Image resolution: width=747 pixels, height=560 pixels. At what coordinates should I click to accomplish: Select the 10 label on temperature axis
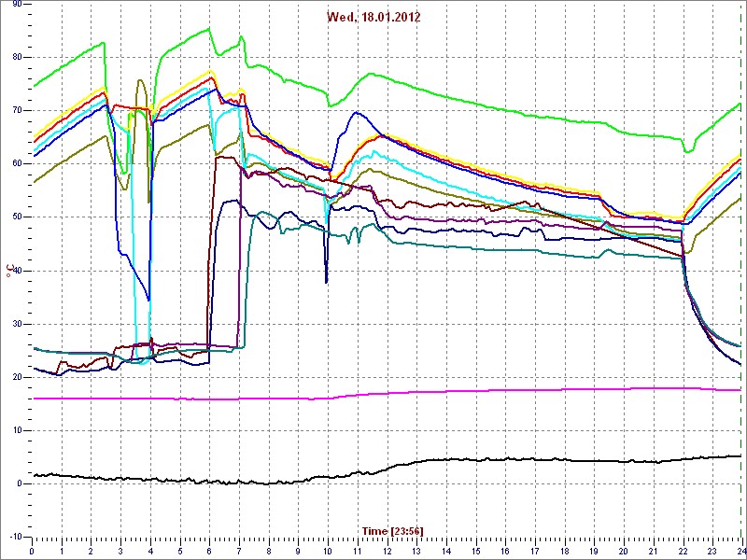point(17,430)
